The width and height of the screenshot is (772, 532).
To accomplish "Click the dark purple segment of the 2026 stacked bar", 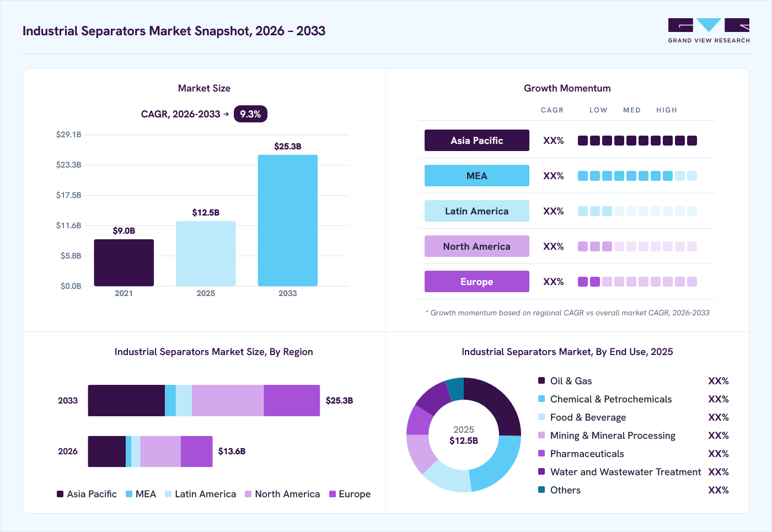I will tap(107, 452).
